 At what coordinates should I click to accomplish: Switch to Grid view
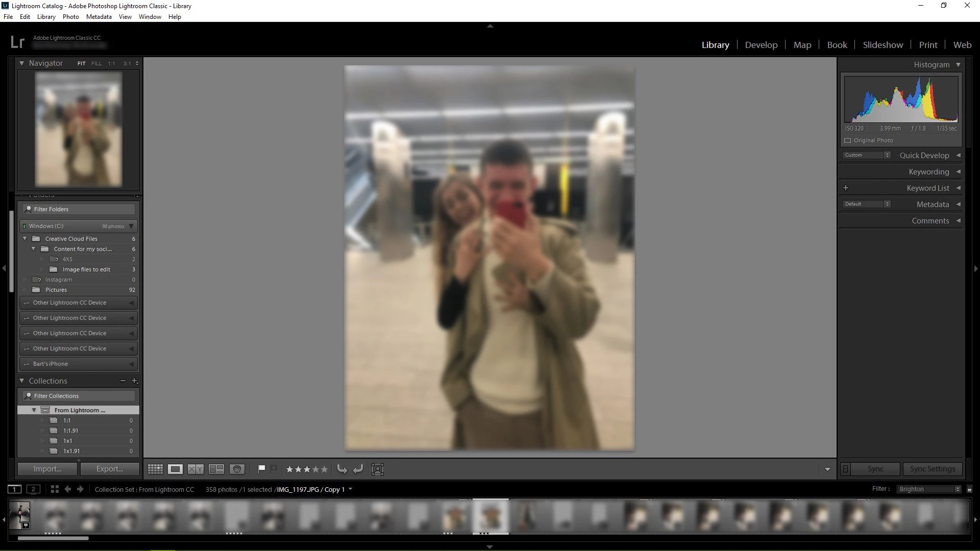(155, 469)
